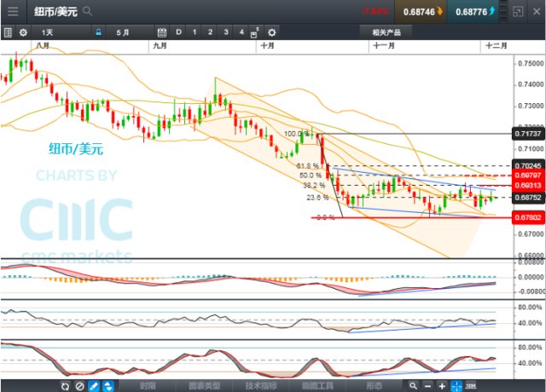546x392 pixels.
Task: Click the buy price 0.68776
Action: pyautogui.click(x=473, y=12)
